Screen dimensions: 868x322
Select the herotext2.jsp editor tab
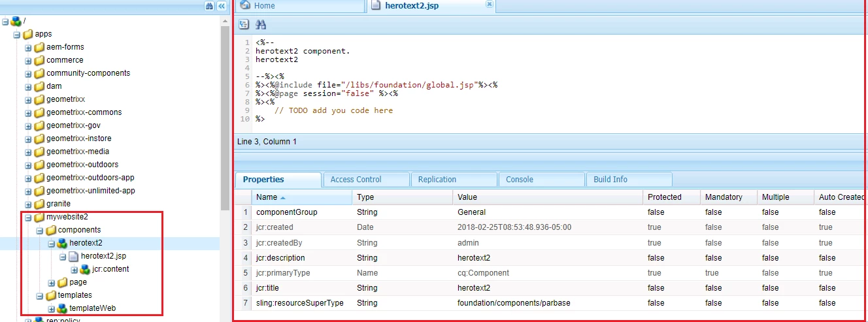pyautogui.click(x=431, y=6)
